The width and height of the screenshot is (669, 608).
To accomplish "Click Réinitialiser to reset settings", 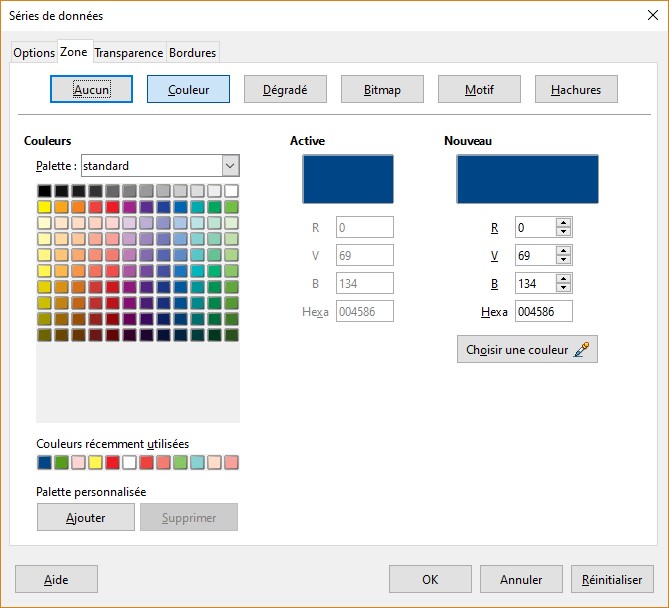I will click(612, 579).
